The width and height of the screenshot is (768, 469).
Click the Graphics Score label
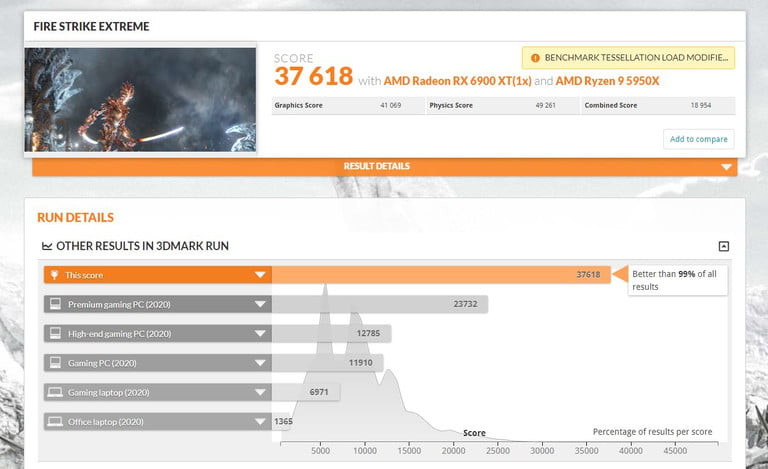click(x=298, y=105)
